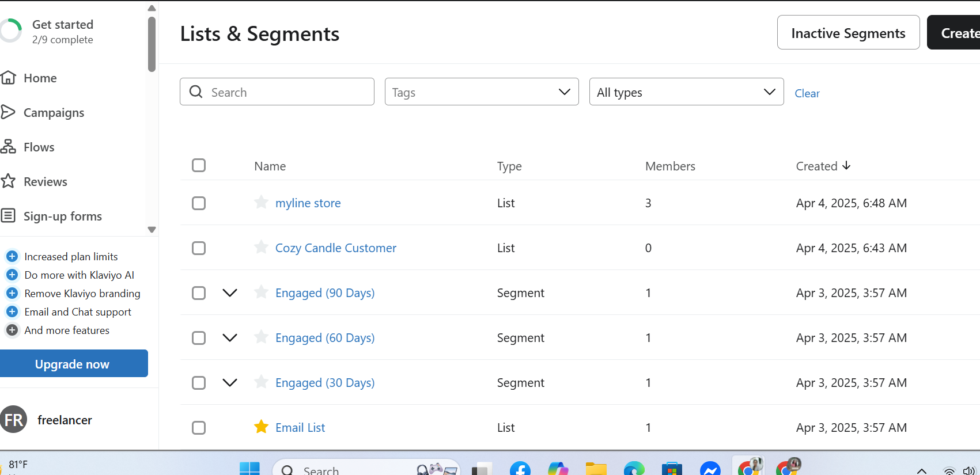Image resolution: width=980 pixels, height=475 pixels.
Task: Open the Tags filter dropdown
Action: click(x=482, y=92)
